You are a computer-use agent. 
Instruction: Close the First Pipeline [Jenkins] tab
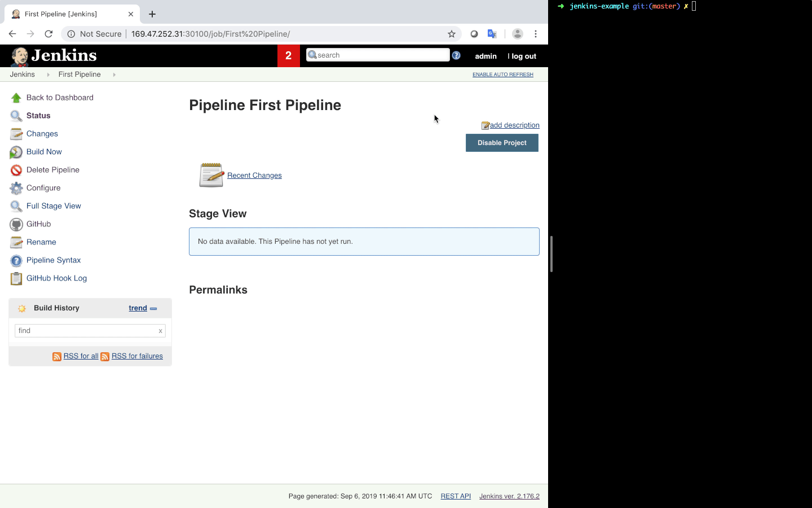point(131,14)
